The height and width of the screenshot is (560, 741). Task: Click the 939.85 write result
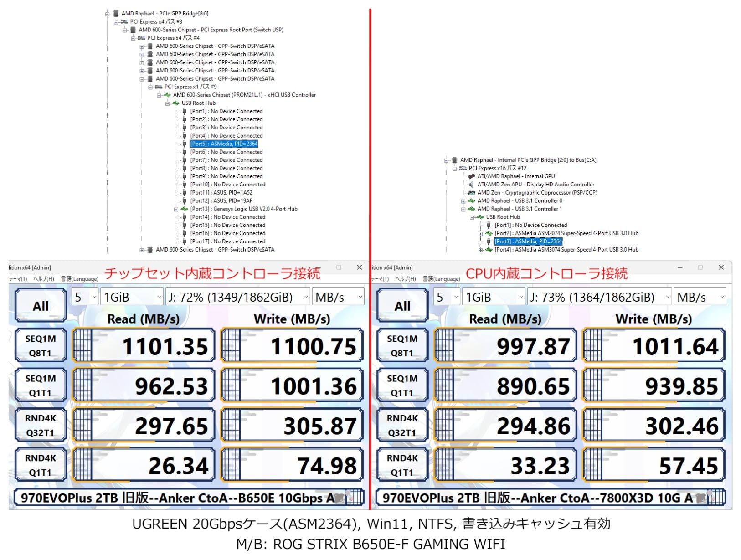pos(654,386)
